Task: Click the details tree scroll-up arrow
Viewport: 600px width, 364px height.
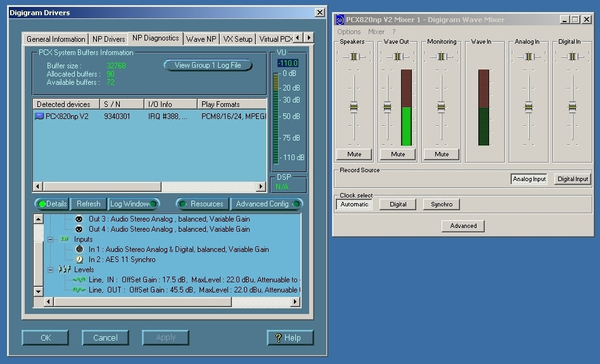Action: pyautogui.click(x=38, y=219)
